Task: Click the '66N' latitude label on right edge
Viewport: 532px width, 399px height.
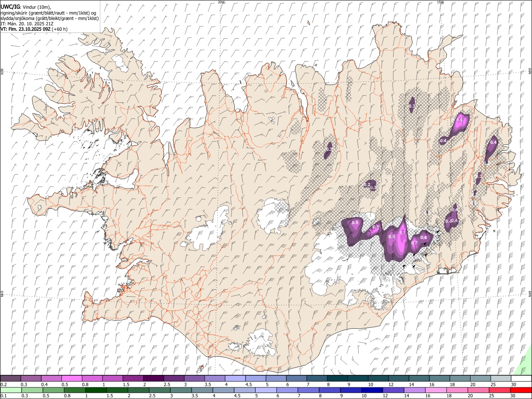Action: pyautogui.click(x=530, y=71)
